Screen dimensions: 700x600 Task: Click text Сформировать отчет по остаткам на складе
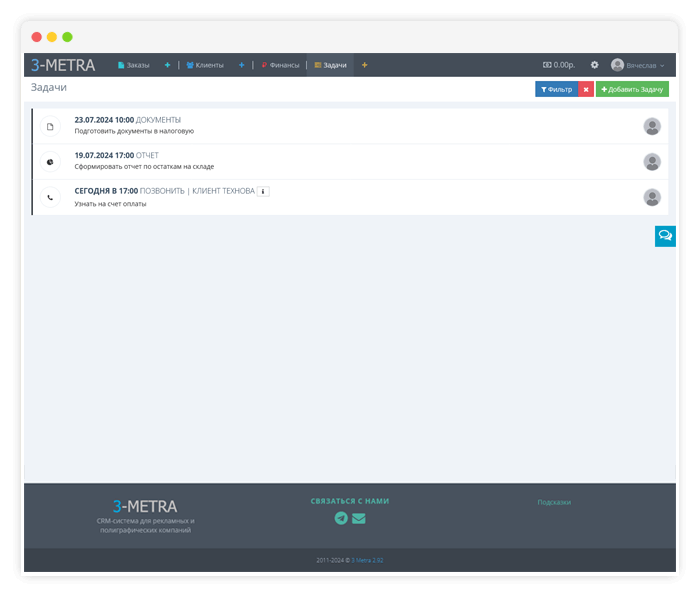point(144,167)
